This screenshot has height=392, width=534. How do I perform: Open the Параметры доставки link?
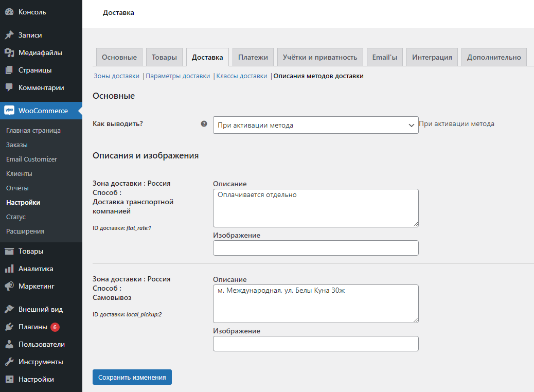tap(178, 76)
